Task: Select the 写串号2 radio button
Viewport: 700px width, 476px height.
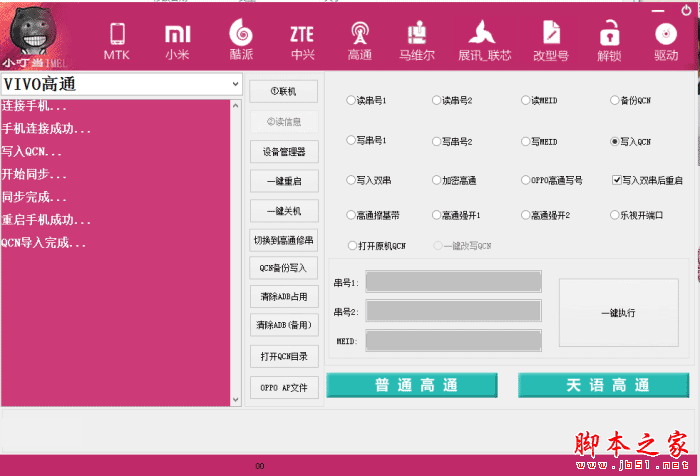Action: (436, 142)
